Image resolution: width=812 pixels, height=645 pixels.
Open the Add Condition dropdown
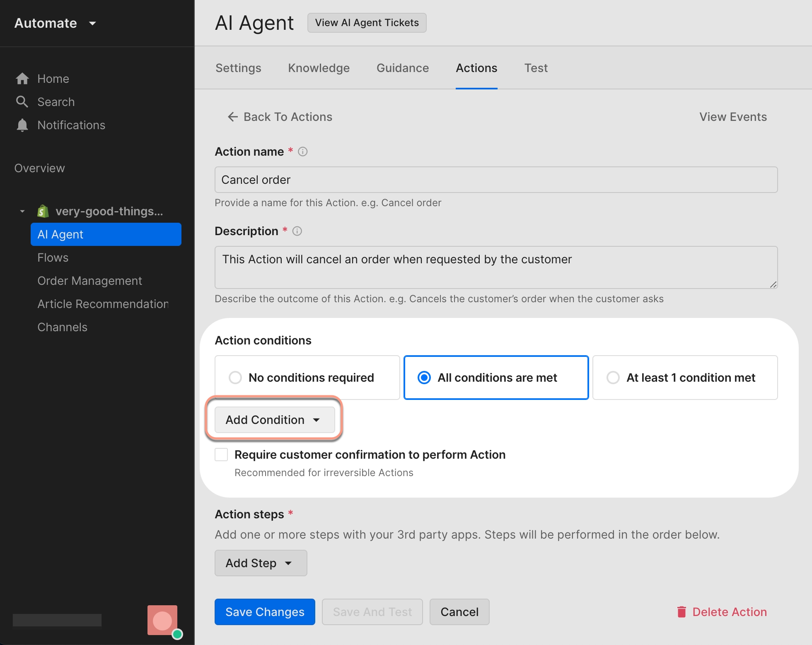(273, 419)
